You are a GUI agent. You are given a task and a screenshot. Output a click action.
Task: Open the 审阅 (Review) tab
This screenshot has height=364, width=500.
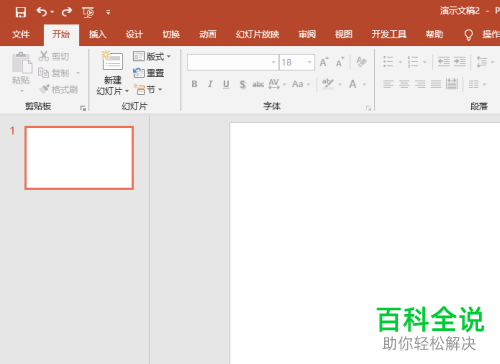pos(307,34)
